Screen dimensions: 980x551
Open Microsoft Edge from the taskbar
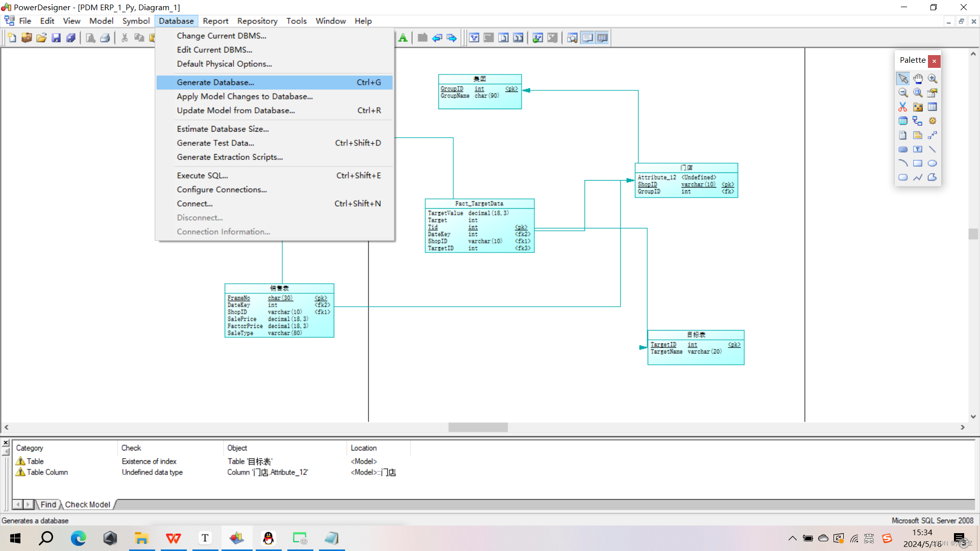[x=78, y=538]
